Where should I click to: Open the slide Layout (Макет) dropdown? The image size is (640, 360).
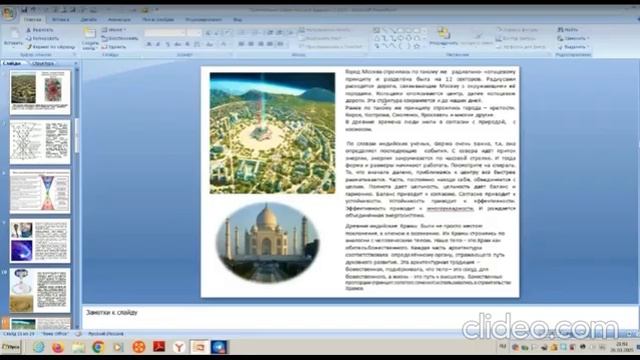click(x=114, y=30)
